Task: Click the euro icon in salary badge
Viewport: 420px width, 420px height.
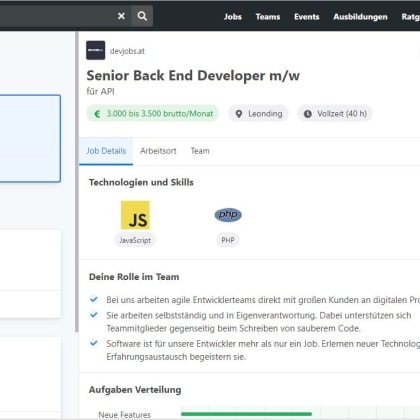Action: point(97,114)
